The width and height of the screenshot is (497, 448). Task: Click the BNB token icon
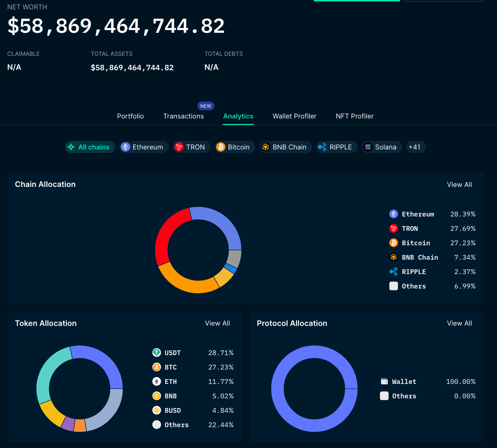point(157,396)
